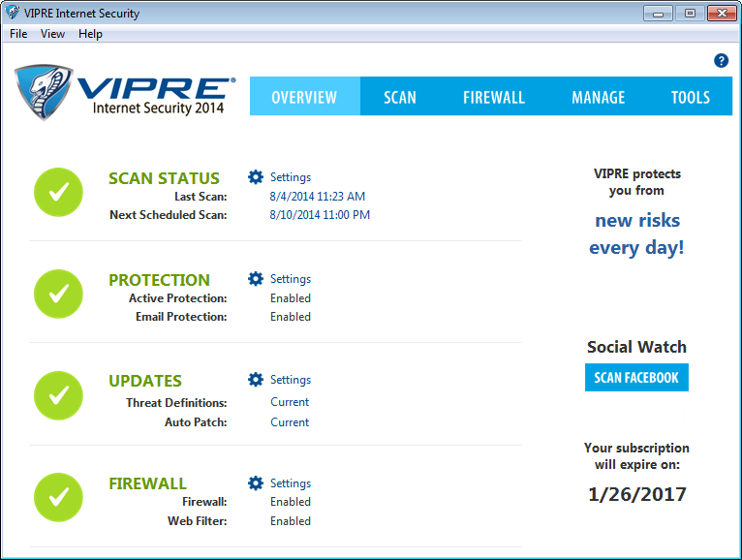Click the VIPRE snake shield logo
This screenshot has height=560, width=742.
[x=43, y=93]
